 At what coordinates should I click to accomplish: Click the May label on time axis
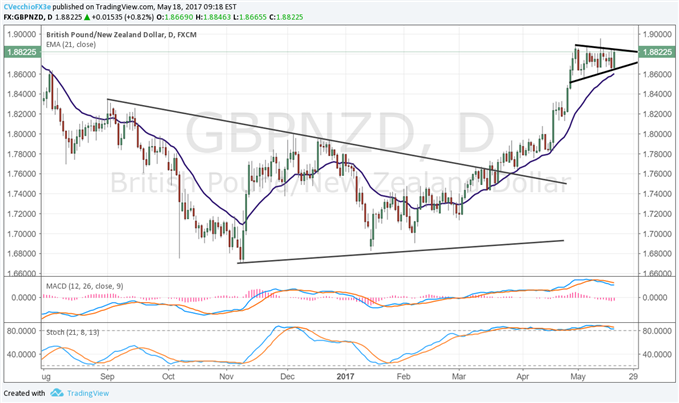[x=578, y=377]
